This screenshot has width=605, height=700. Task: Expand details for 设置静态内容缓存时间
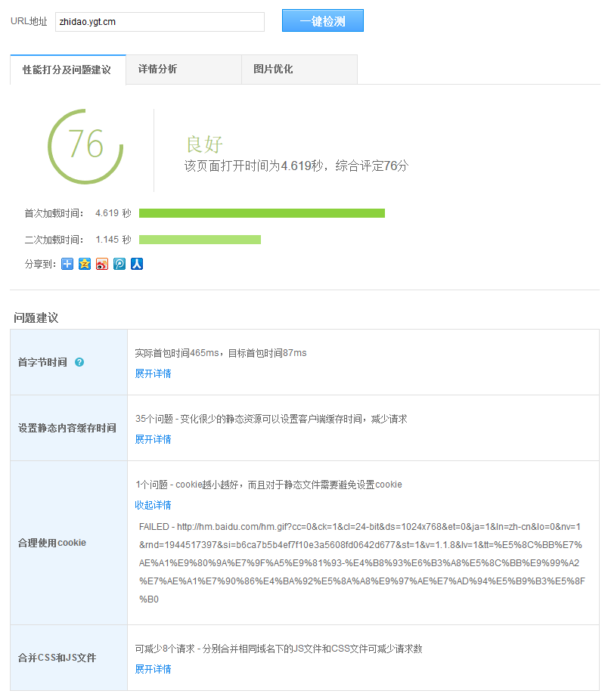pos(153,439)
